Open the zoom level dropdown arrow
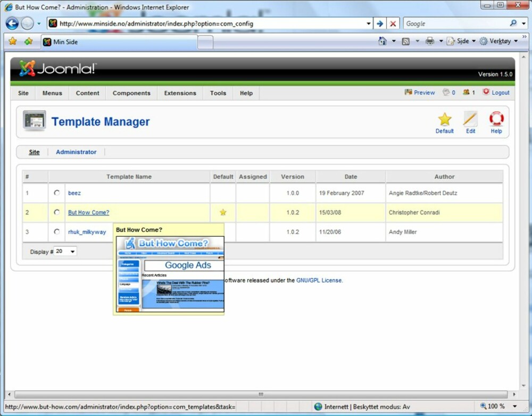 click(x=514, y=406)
